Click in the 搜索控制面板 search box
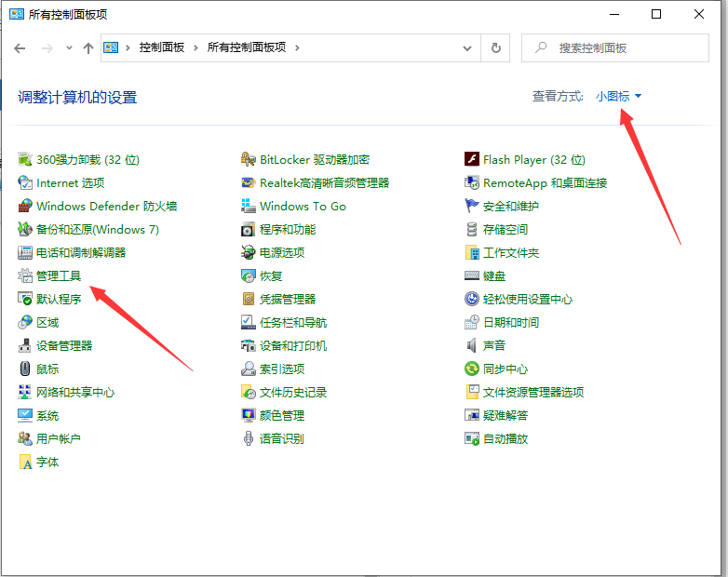The image size is (728, 577). click(614, 47)
